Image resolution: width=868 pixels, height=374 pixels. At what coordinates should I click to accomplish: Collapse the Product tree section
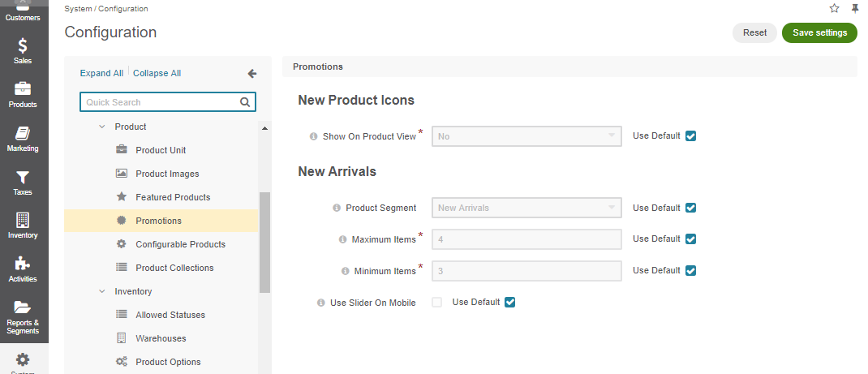102,127
